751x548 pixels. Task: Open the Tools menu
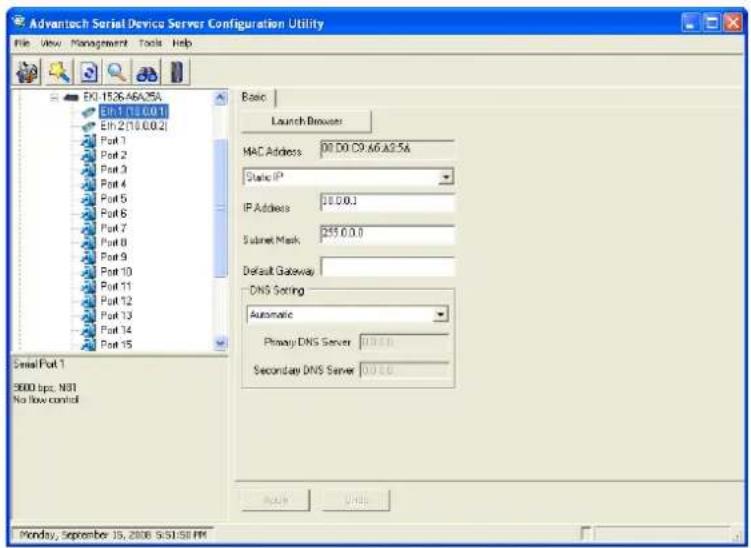(x=150, y=44)
